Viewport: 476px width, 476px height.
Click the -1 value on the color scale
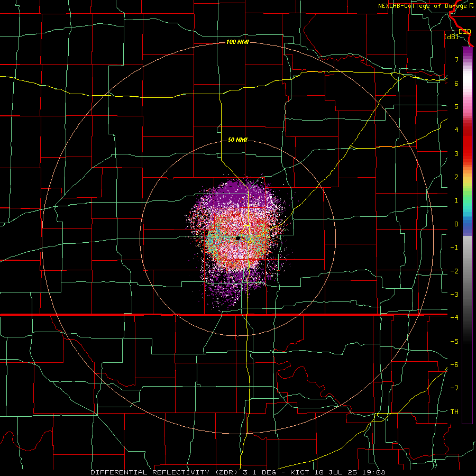(x=454, y=248)
